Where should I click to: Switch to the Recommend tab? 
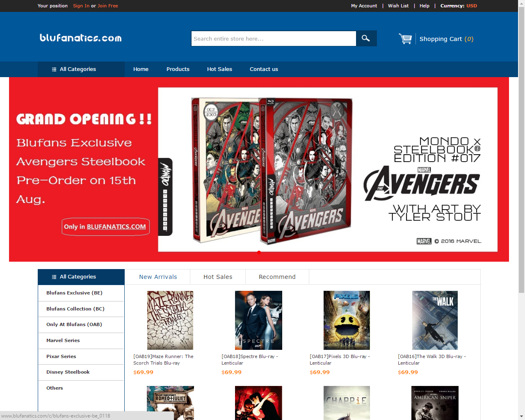(x=277, y=277)
